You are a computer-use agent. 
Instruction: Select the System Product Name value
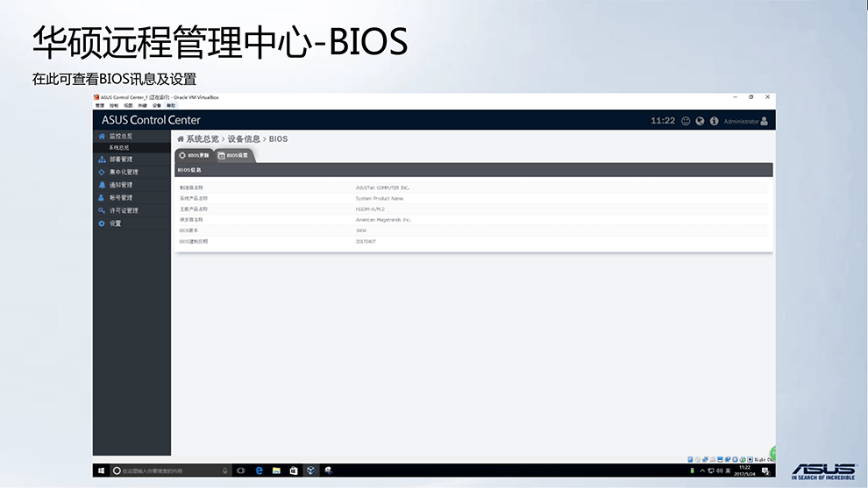(x=380, y=198)
